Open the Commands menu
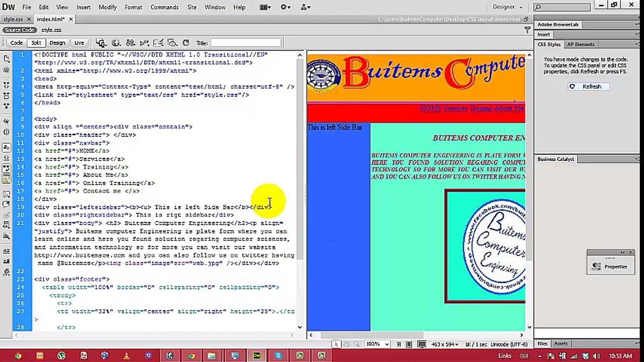 [164, 7]
